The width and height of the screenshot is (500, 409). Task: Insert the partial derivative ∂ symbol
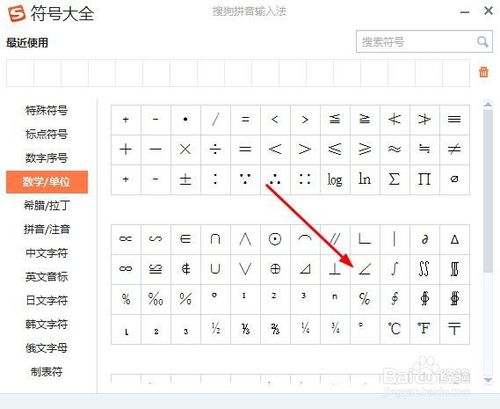click(x=425, y=239)
